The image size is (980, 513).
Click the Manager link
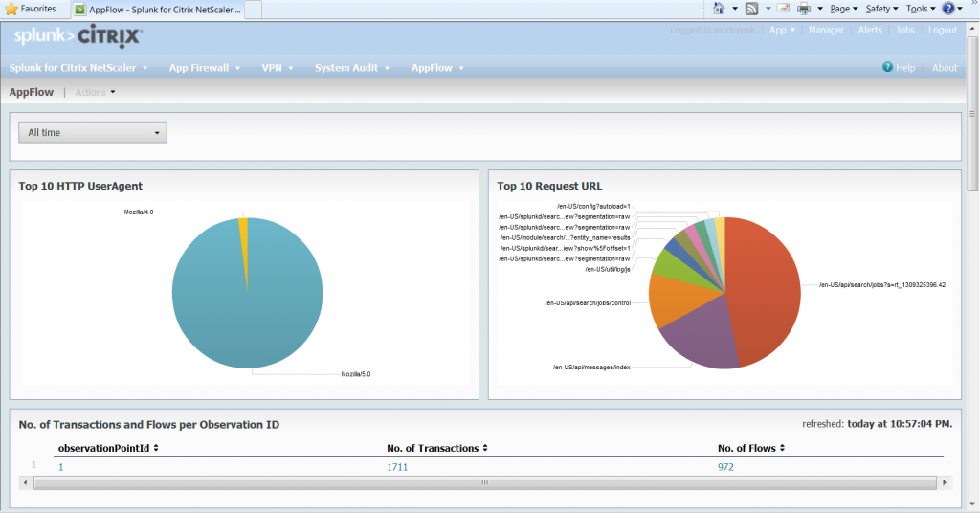click(826, 30)
